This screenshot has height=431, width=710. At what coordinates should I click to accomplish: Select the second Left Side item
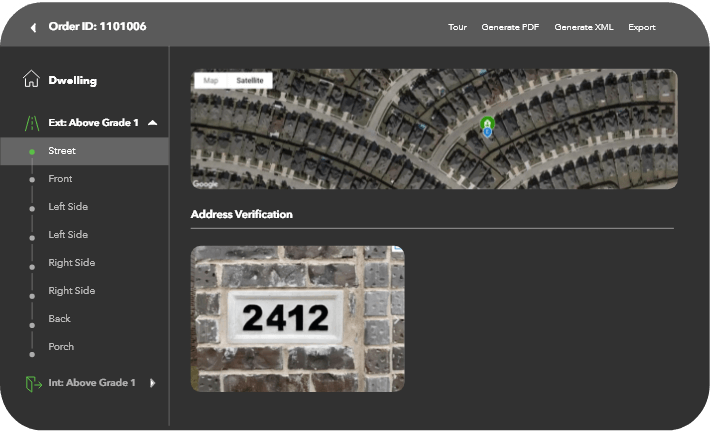[68, 235]
